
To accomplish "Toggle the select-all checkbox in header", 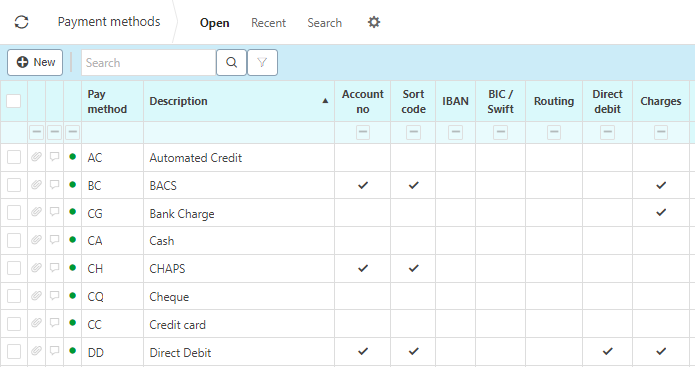I will (14, 101).
